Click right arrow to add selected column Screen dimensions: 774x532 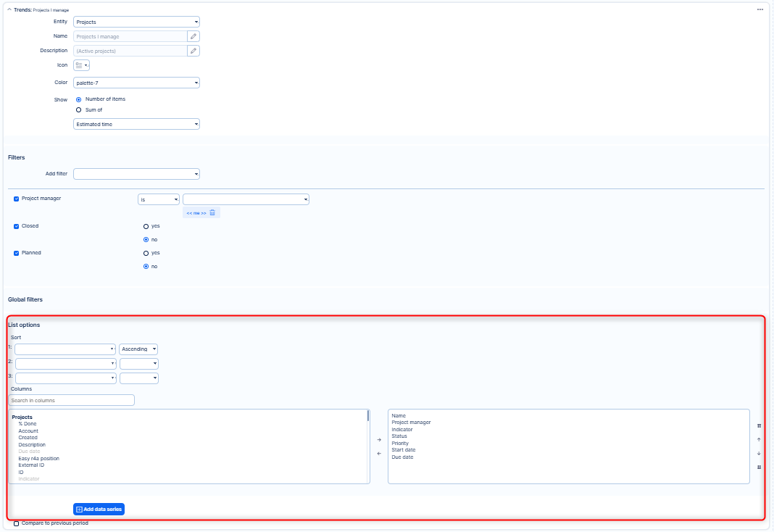coord(379,440)
